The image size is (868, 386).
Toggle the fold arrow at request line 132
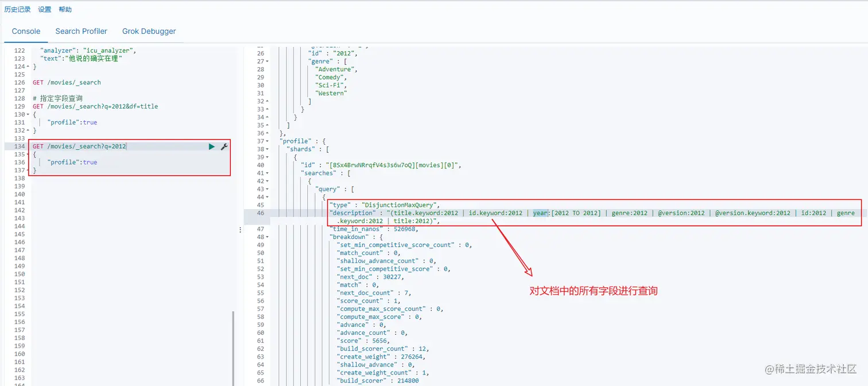coord(28,130)
